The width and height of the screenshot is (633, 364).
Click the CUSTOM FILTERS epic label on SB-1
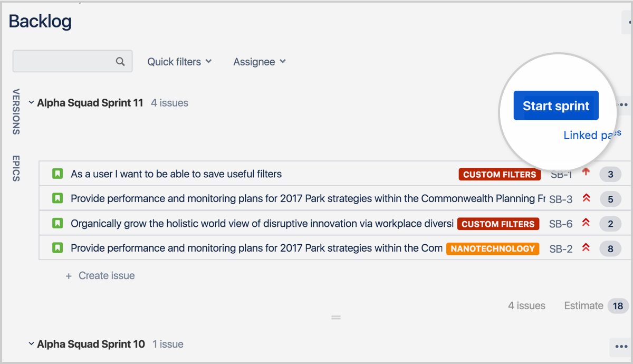(x=499, y=174)
